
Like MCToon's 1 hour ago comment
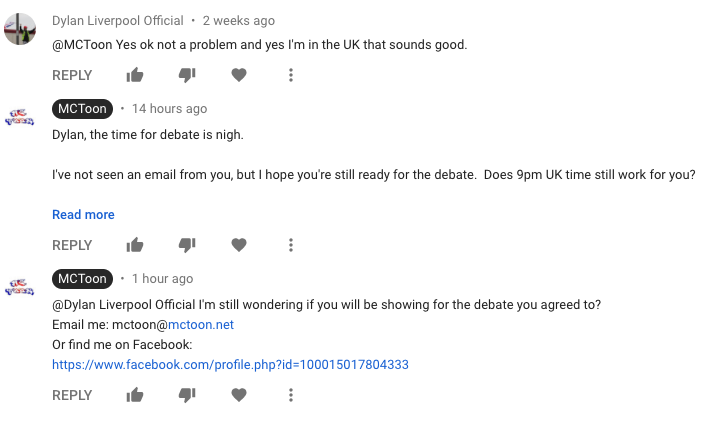pos(135,395)
